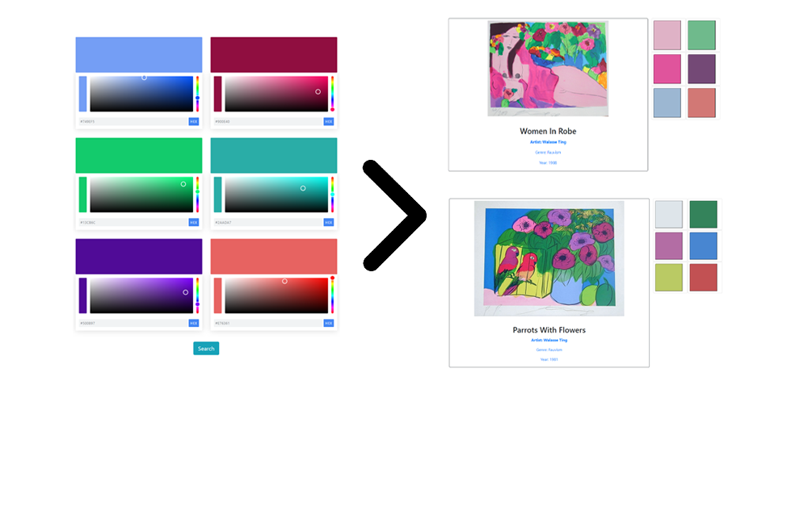Image resolution: width=808 pixels, height=532 pixels.
Task: Click the hue slider of the purple picker
Action: point(197,295)
